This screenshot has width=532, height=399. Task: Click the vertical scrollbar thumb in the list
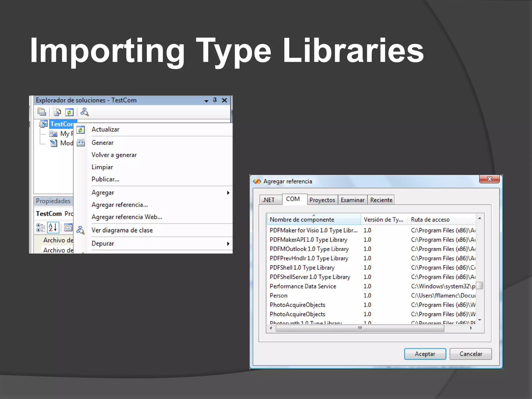pyautogui.click(x=480, y=285)
